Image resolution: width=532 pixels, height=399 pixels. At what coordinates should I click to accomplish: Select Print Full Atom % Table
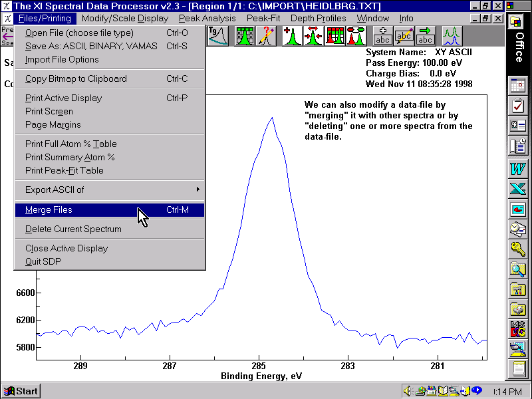pos(70,144)
